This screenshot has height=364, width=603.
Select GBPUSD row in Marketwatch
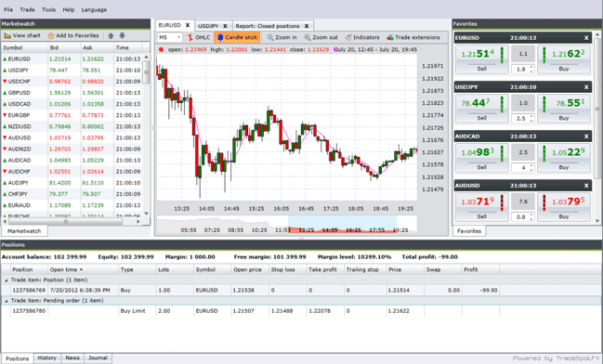tap(72, 93)
